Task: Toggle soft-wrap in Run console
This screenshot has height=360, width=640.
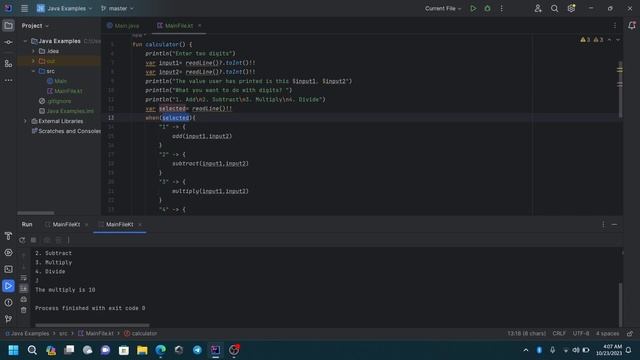Action: coord(24,278)
